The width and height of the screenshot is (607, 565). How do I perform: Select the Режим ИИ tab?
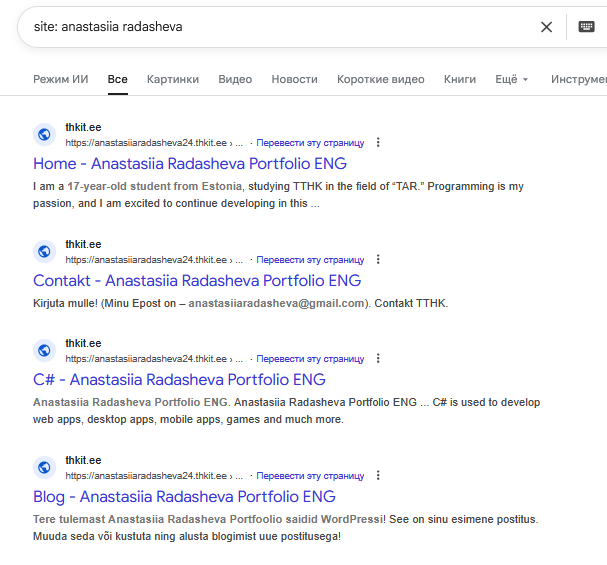[60, 79]
